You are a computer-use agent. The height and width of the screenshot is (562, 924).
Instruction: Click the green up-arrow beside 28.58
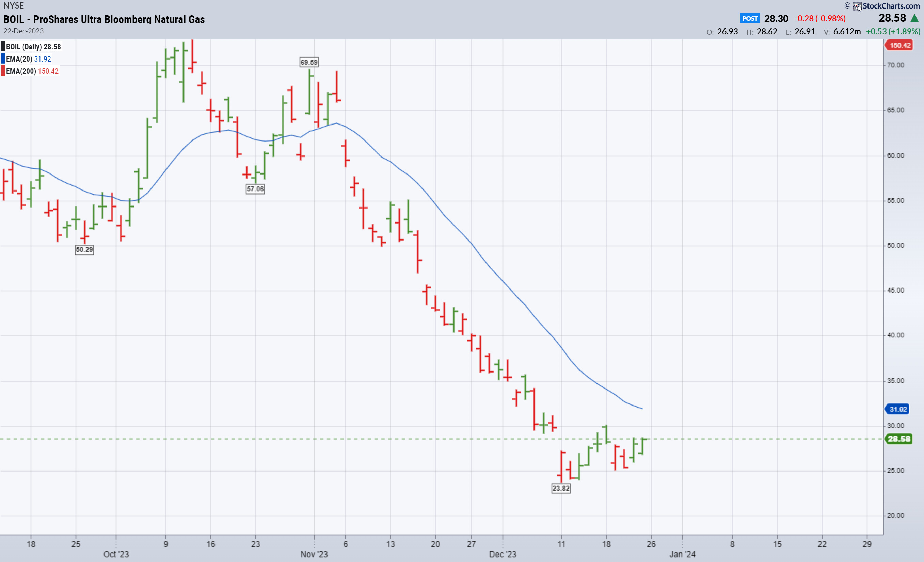[x=914, y=18]
